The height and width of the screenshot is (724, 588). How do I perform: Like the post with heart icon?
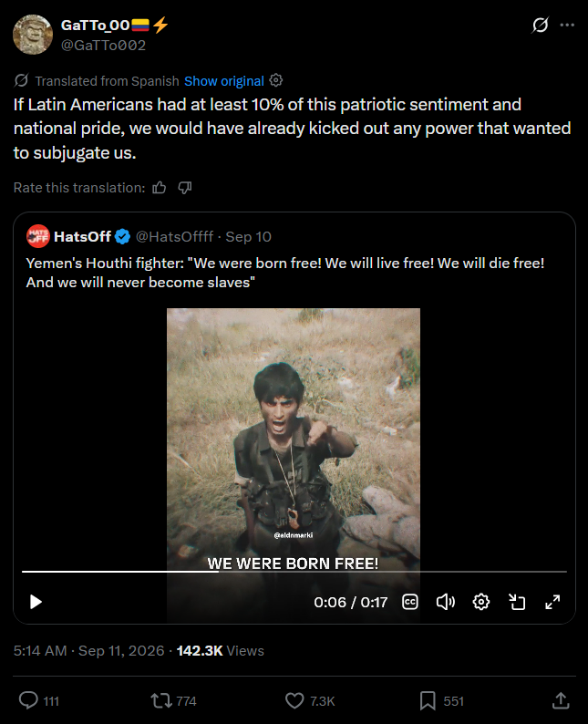[x=294, y=701]
